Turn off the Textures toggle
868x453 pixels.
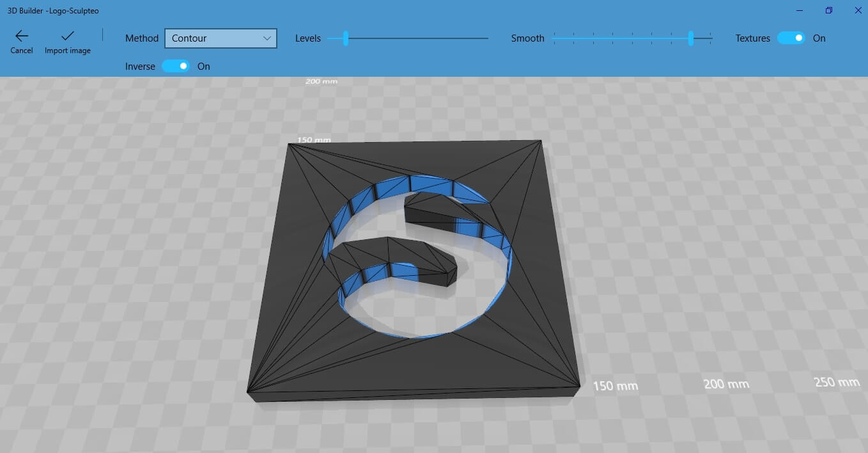[791, 38]
